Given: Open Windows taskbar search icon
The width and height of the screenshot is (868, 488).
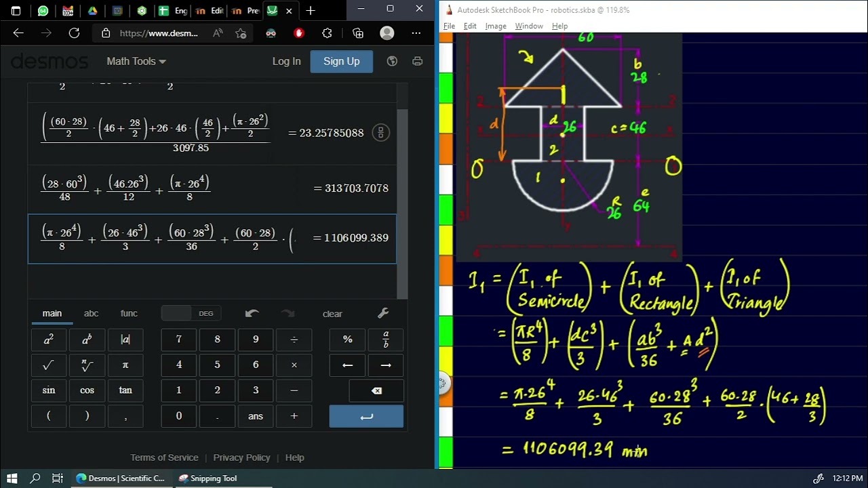Looking at the screenshot, I should click(35, 479).
